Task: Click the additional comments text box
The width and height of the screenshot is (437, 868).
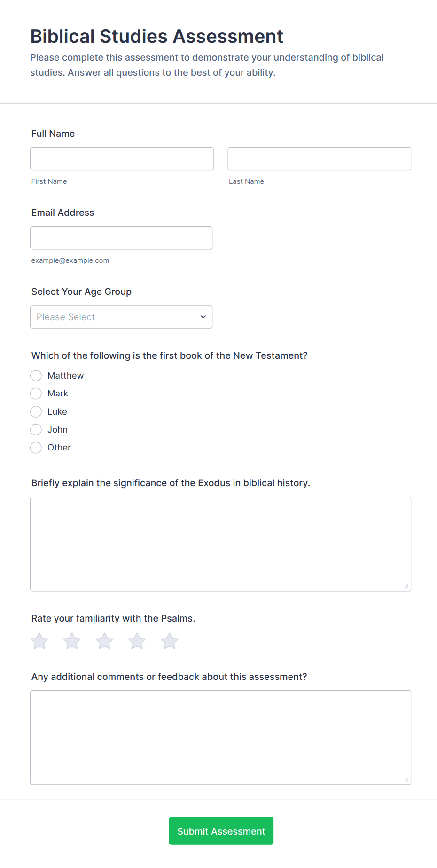Action: (220, 737)
